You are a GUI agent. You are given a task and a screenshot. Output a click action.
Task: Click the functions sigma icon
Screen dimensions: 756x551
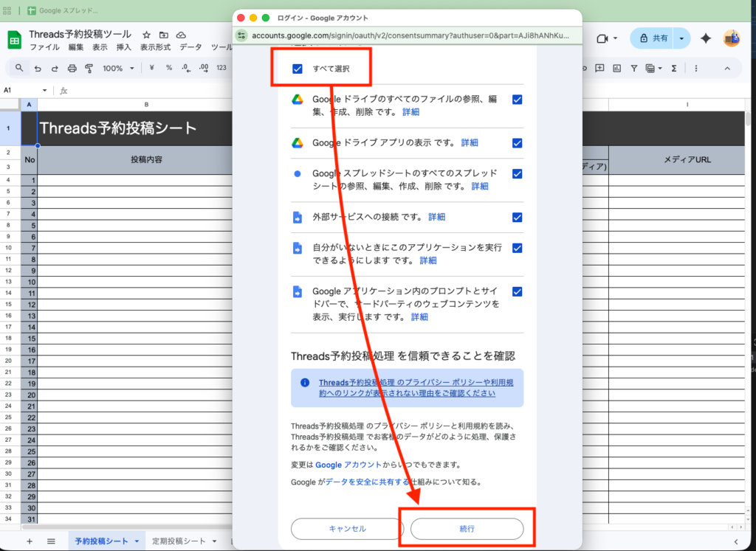[673, 69]
